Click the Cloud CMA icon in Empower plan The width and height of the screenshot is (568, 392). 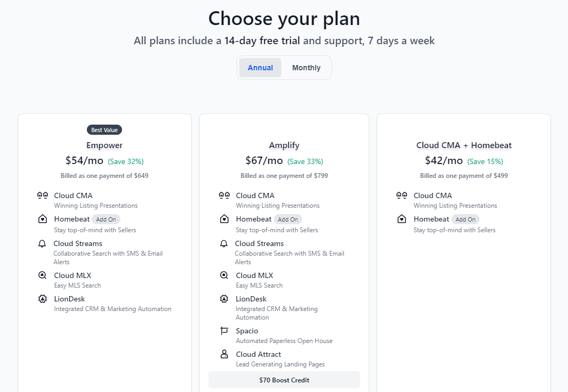(x=43, y=197)
